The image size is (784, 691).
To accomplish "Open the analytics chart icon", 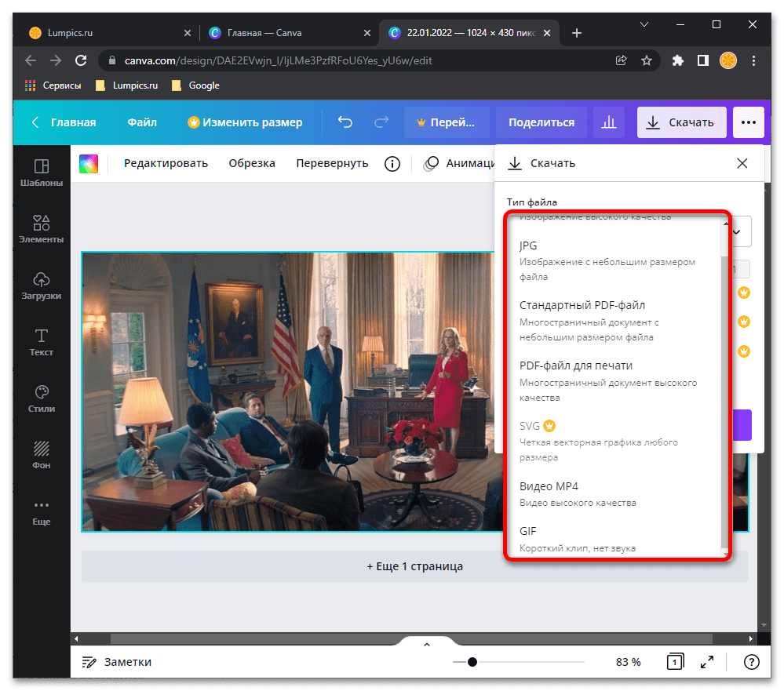I will pos(609,122).
